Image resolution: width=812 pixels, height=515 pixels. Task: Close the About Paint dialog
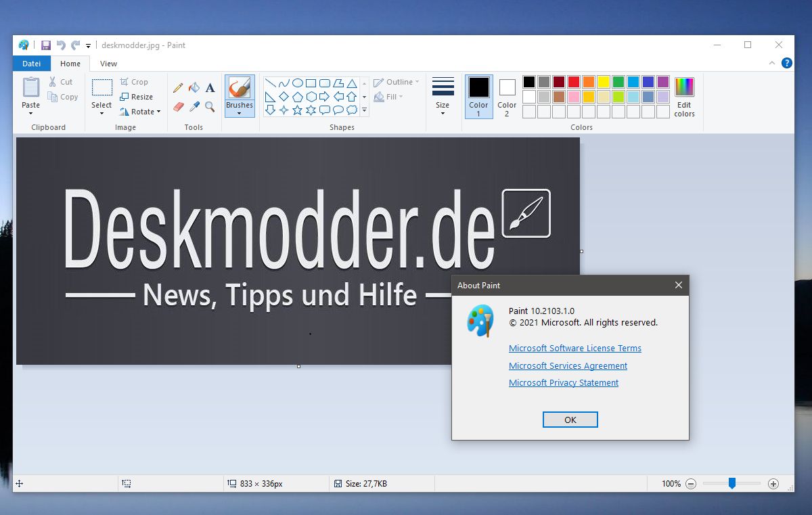[x=679, y=285]
